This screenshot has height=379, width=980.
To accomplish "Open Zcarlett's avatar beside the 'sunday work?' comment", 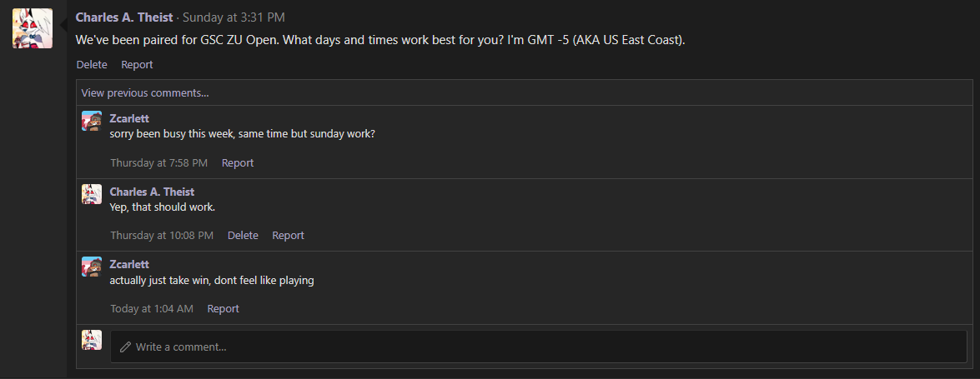I will [92, 121].
